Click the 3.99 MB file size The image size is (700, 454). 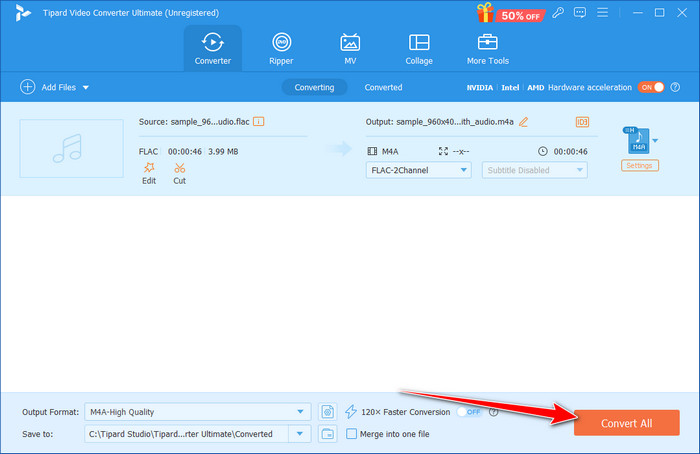pyautogui.click(x=223, y=151)
